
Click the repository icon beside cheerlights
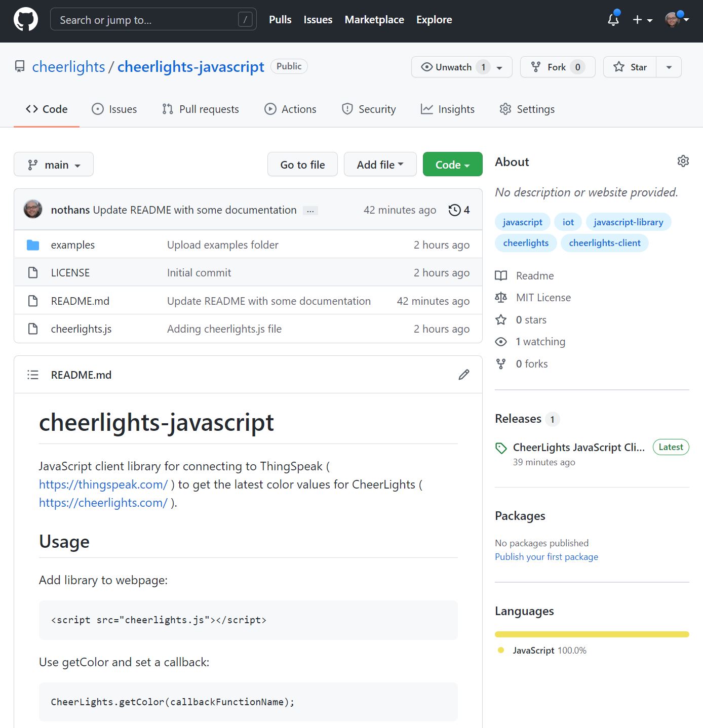(20, 66)
